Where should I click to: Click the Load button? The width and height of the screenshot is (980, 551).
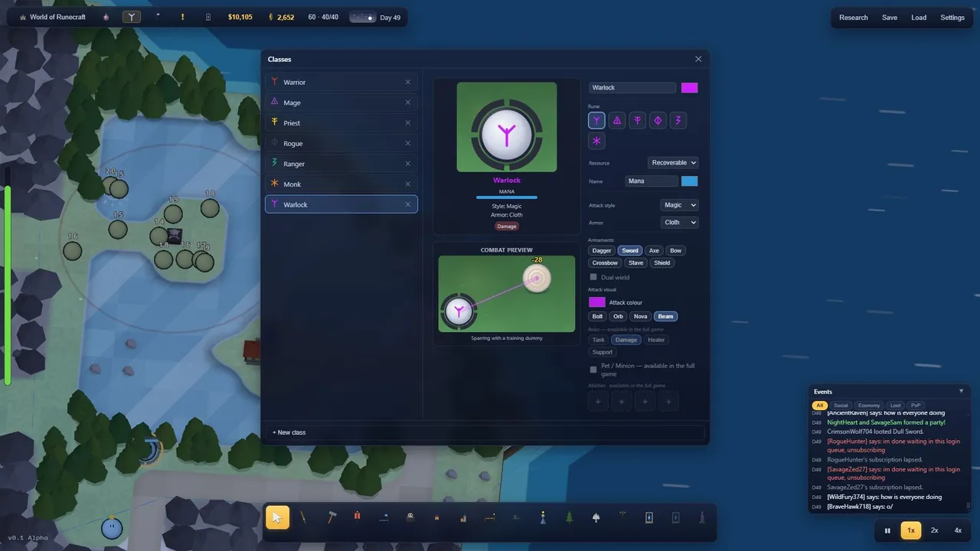click(919, 18)
